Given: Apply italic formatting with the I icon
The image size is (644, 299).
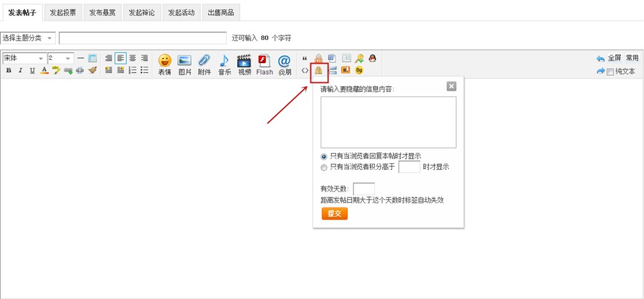Looking at the screenshot, I should 20,71.
